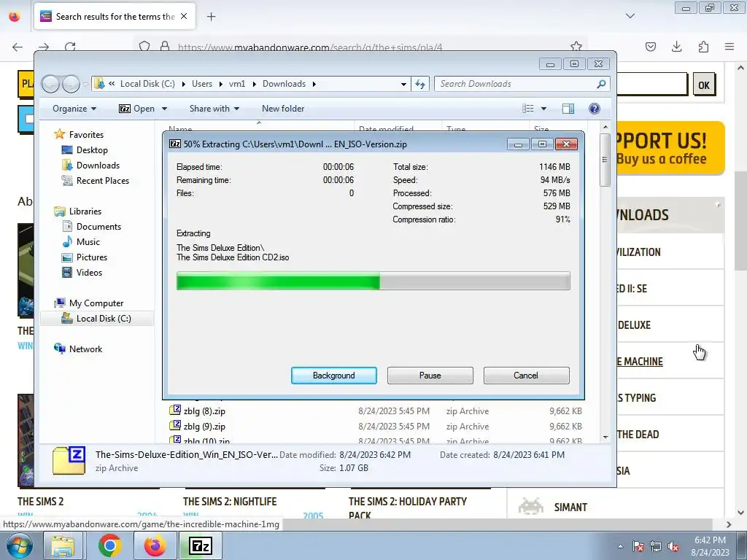
Task: Open Recent Places in navigation pane
Action: 102,181
